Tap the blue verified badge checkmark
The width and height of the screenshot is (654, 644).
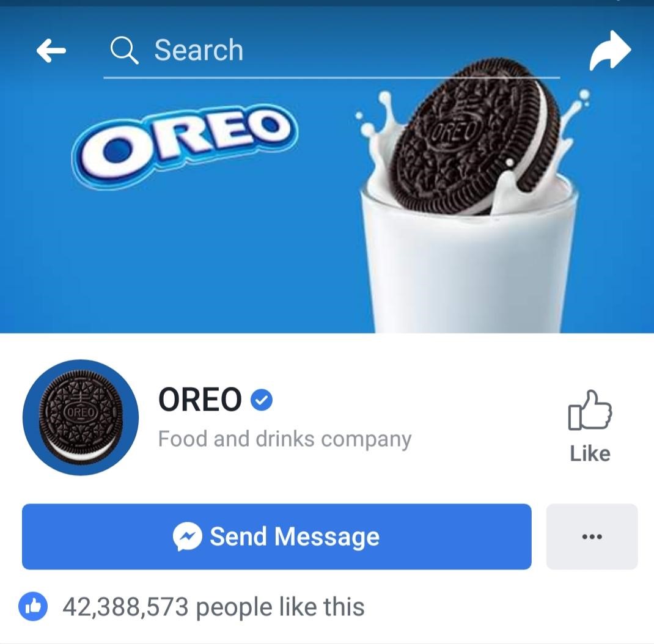(262, 400)
